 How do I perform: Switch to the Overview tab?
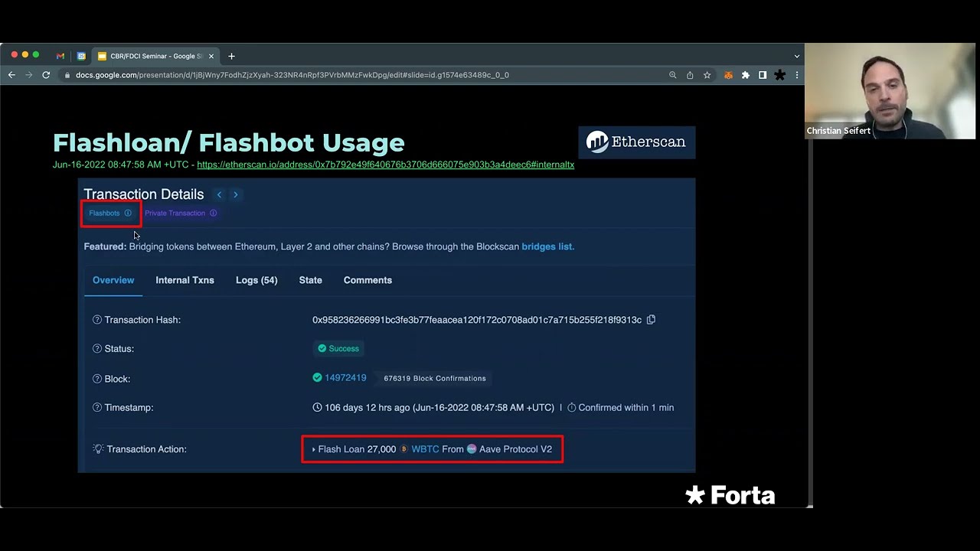pyautogui.click(x=113, y=280)
